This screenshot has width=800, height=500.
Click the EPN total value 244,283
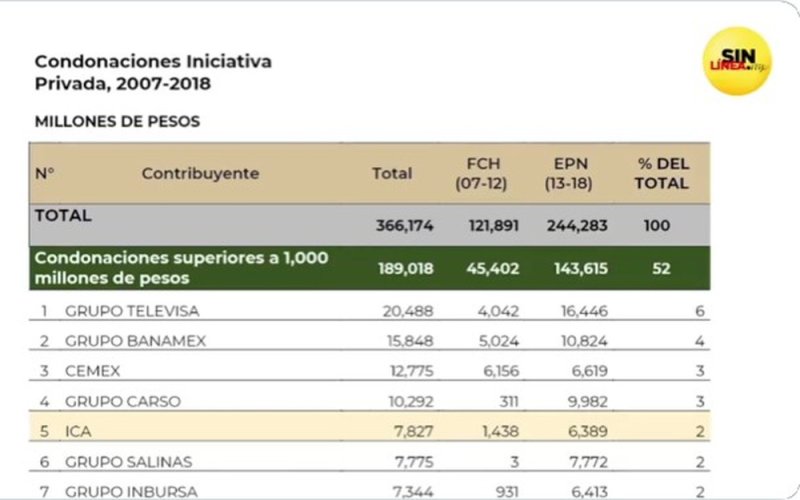[x=577, y=226]
